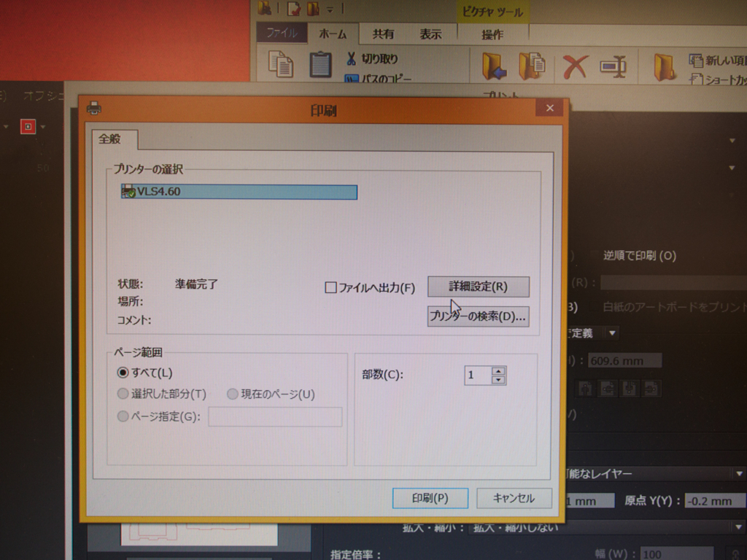
Task: Open the 表示 ribbon tab
Action: (430, 34)
